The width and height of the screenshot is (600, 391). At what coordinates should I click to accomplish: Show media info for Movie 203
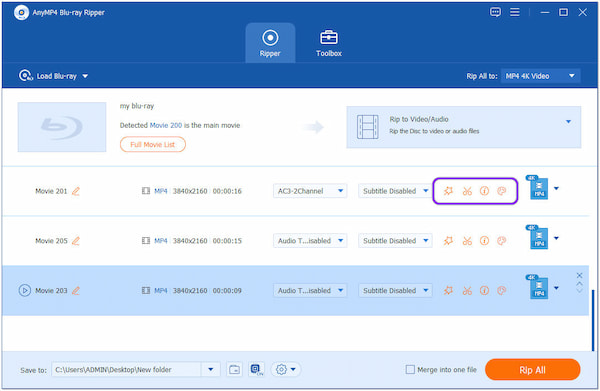point(484,290)
